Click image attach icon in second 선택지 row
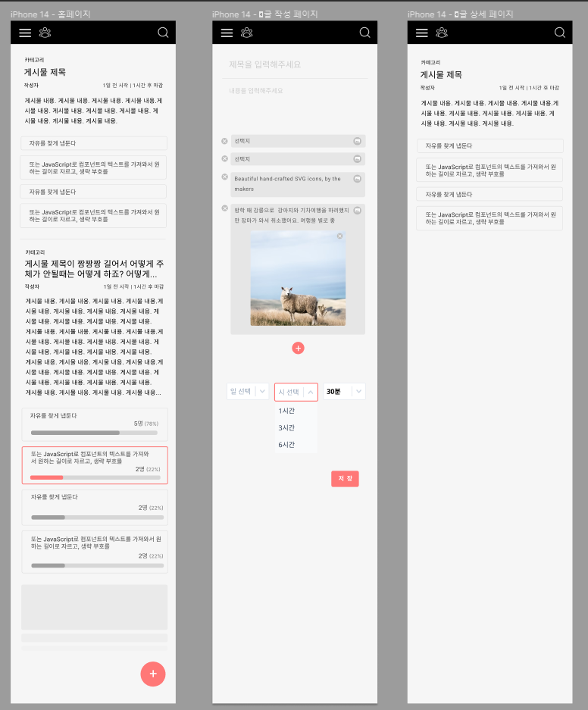Screen dimensions: 588x710 click(357, 159)
